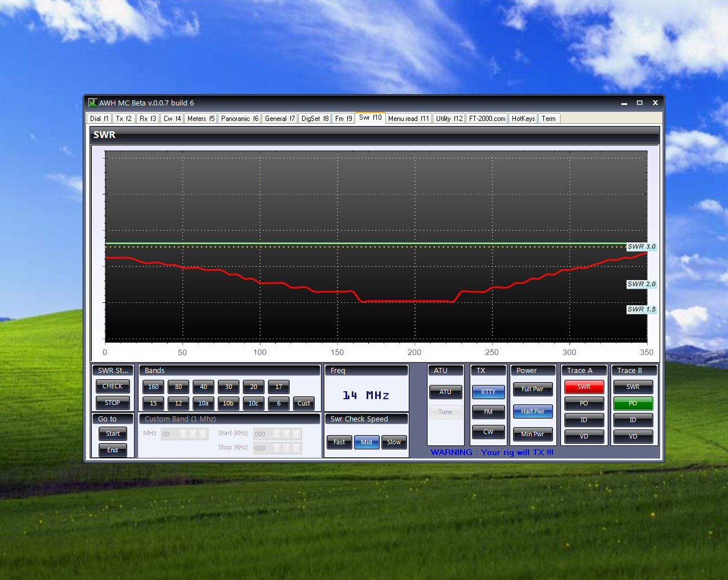Pick the 12 band button
728x580 pixels.
tap(178, 403)
